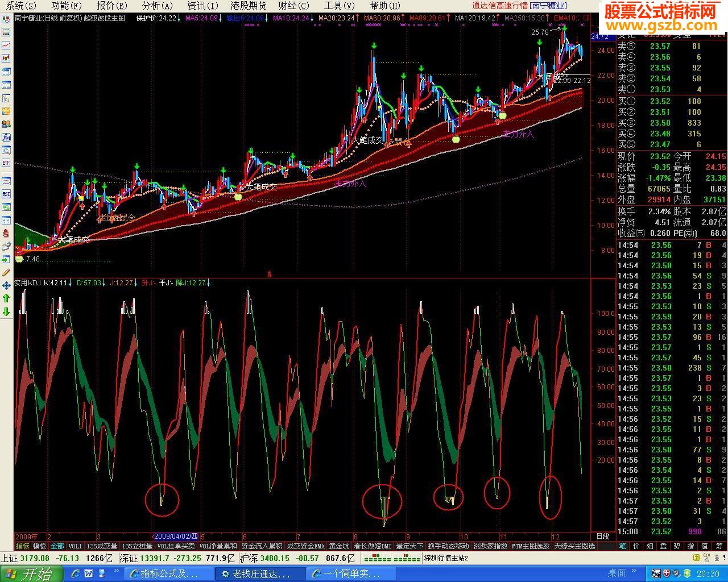Open the 工具(V) menu
The image size is (728, 582).
click(339, 6)
